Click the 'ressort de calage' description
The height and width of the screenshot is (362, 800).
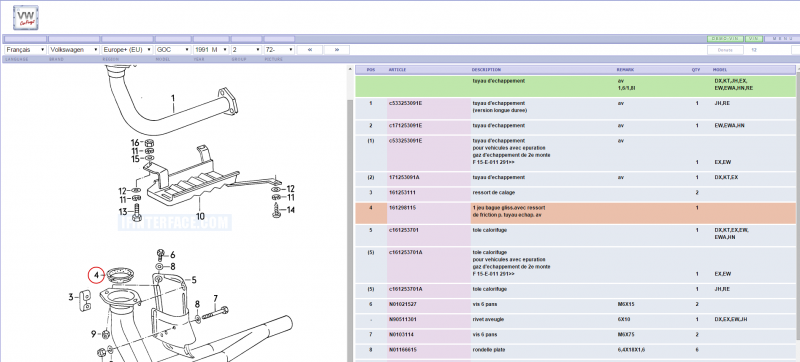click(494, 193)
